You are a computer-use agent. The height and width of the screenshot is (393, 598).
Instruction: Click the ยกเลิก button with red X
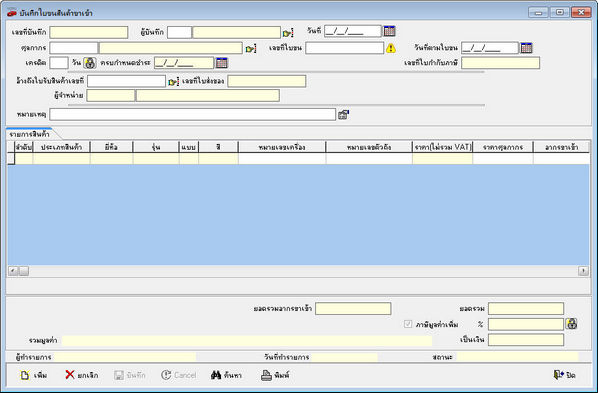click(x=82, y=375)
